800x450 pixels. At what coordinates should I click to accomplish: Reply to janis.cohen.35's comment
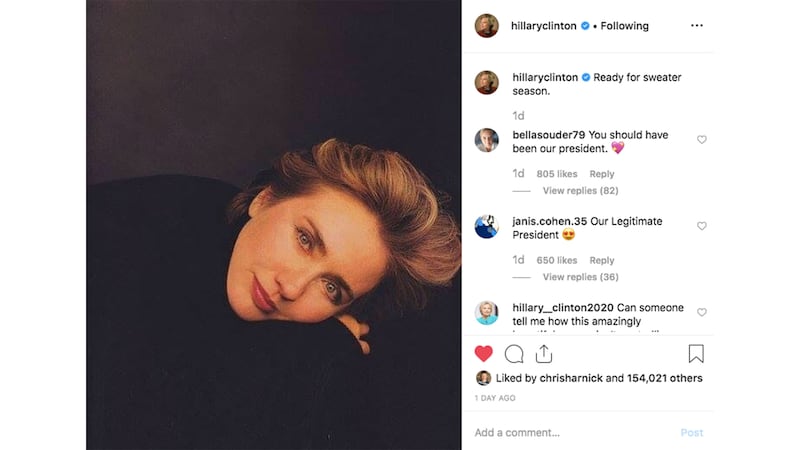[602, 261]
